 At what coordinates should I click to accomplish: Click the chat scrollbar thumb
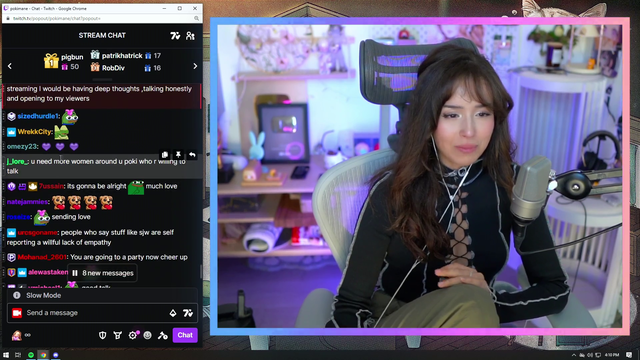point(200,272)
